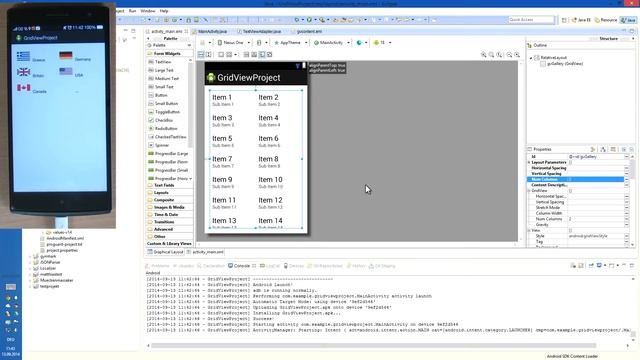Select the Num Columns property row
The height and width of the screenshot is (360, 640).
(x=576, y=180)
